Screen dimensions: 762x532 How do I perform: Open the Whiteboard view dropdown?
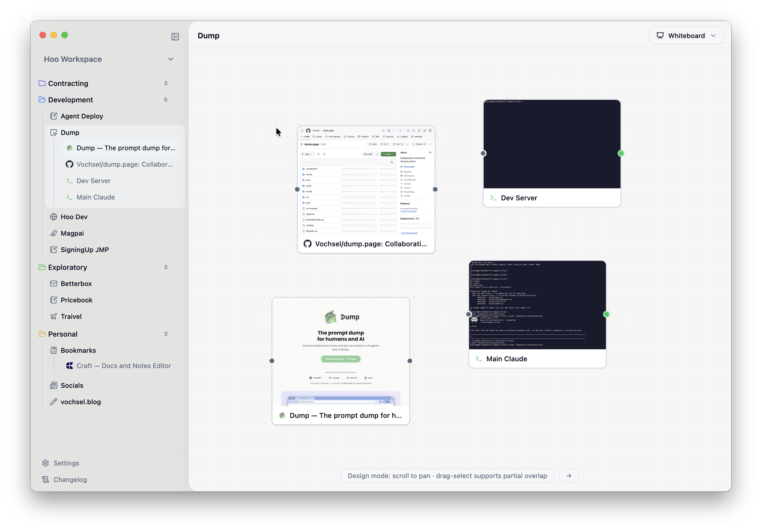pyautogui.click(x=686, y=36)
